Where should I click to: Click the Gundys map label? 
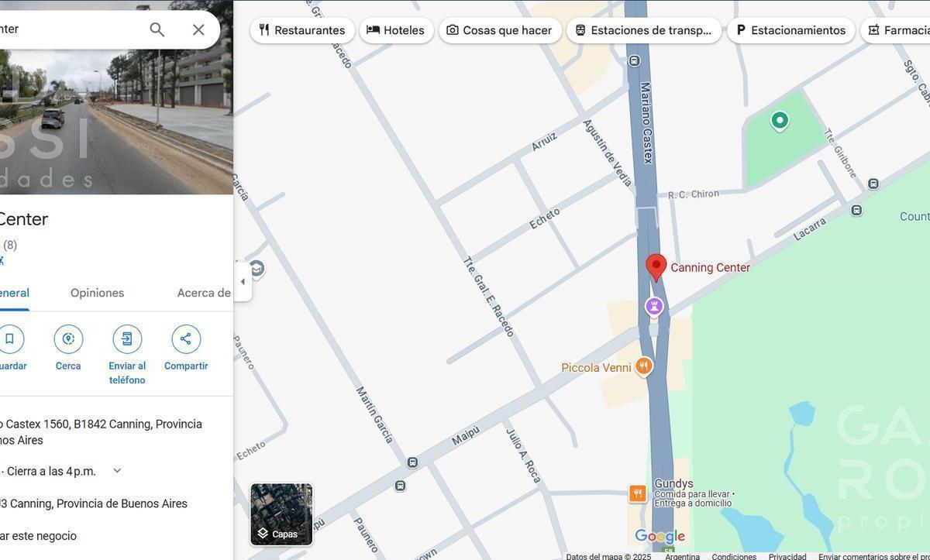point(673,483)
